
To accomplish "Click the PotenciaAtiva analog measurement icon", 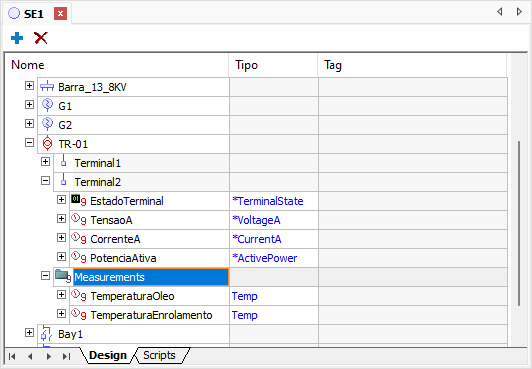I will pos(78,257).
